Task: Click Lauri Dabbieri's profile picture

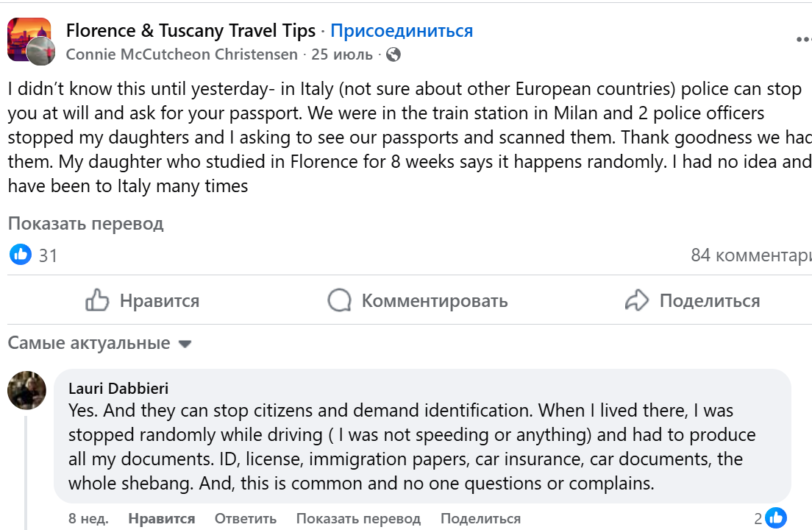Action: click(x=27, y=390)
